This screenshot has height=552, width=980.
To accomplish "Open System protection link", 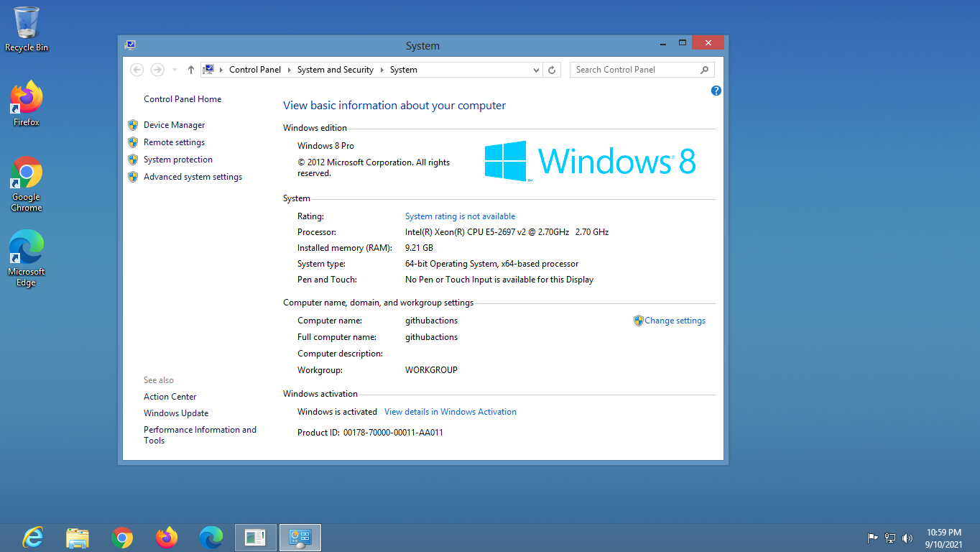I will coord(178,160).
